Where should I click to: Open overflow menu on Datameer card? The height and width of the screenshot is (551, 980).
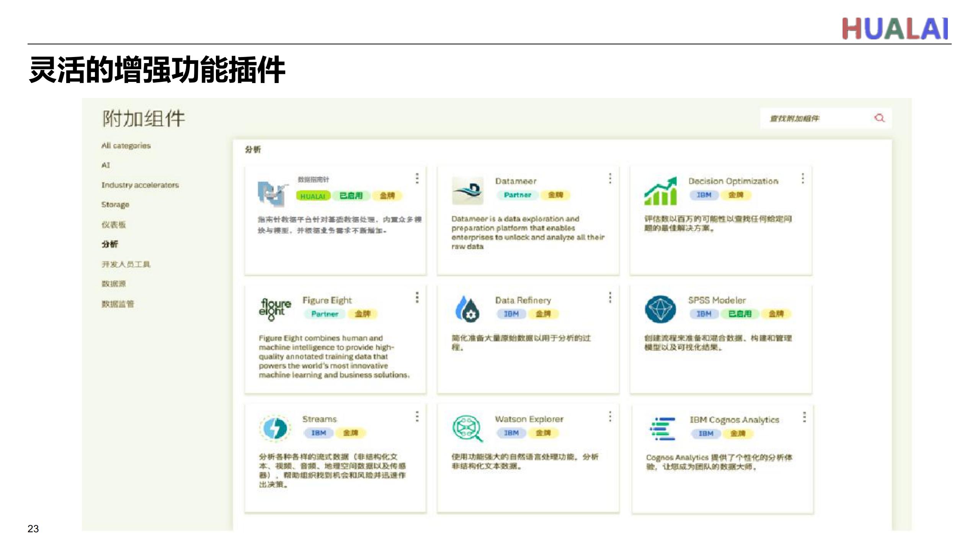[610, 178]
